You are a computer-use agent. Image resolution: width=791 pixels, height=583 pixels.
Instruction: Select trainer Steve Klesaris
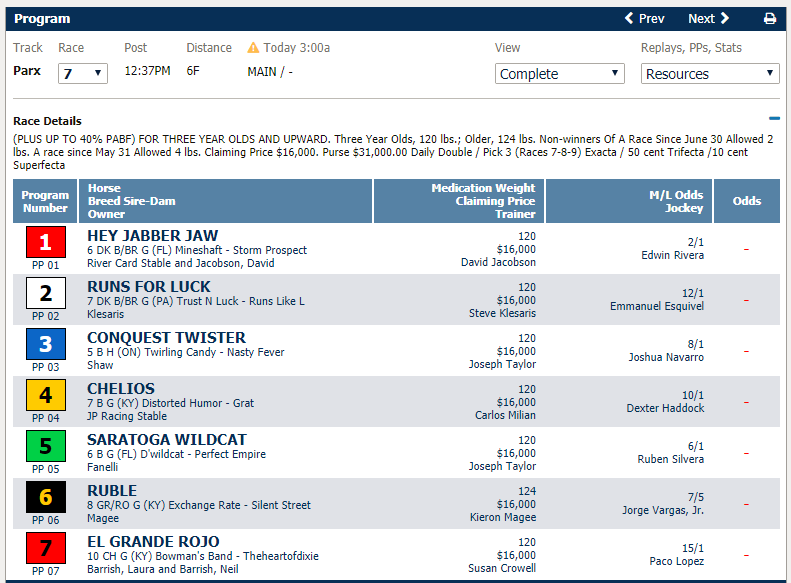coord(502,313)
